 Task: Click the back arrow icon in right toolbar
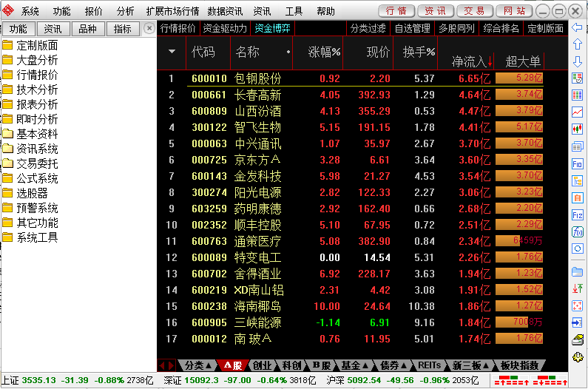click(x=578, y=27)
